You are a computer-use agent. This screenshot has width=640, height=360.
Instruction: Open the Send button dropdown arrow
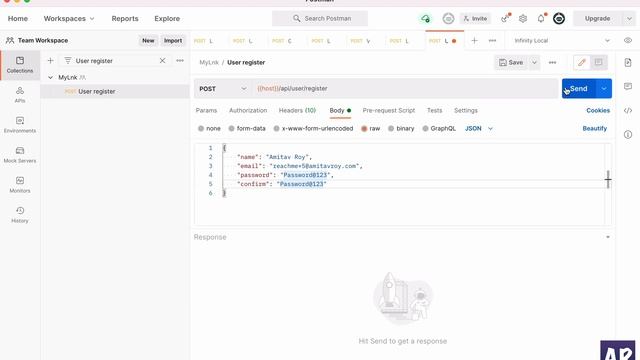604,89
